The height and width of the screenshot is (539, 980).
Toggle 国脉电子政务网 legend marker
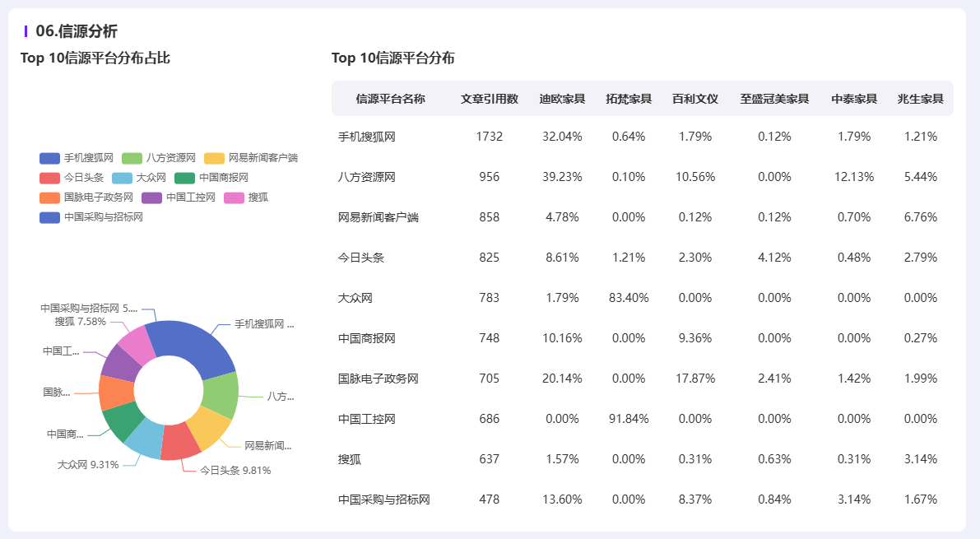[49, 197]
